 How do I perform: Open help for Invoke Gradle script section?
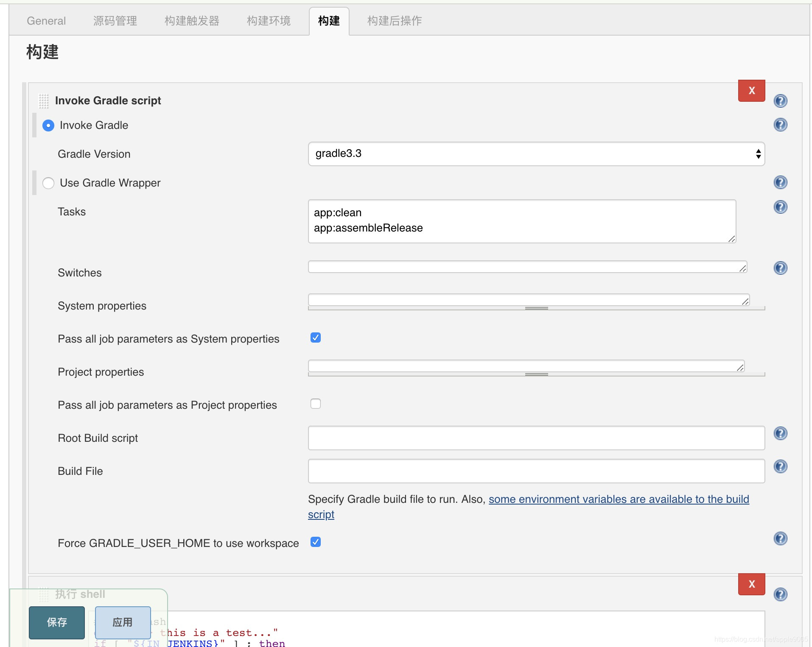780,101
